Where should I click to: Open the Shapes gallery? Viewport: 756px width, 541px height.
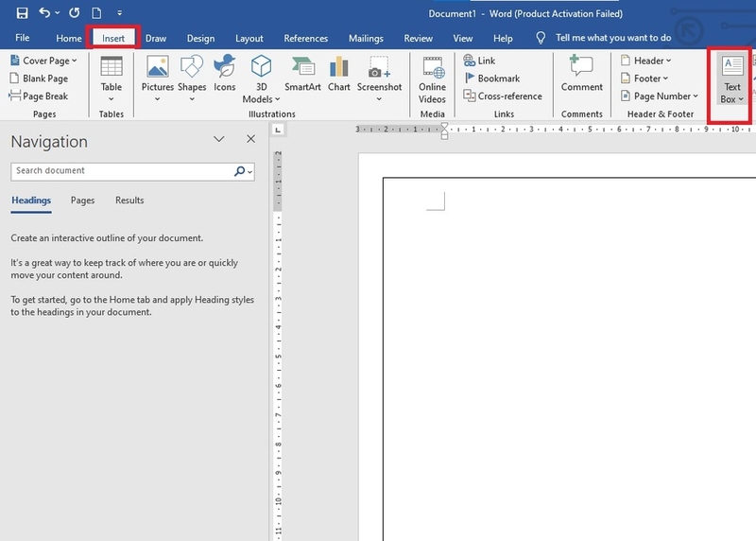(192, 76)
